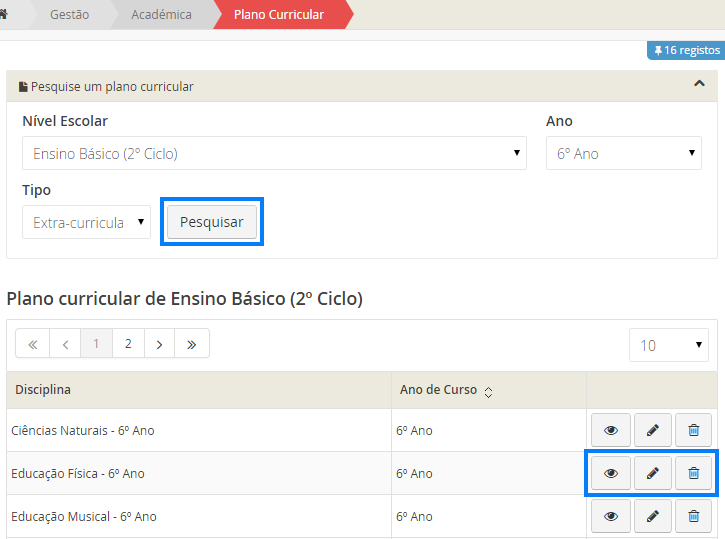This screenshot has height=539, width=725.
Task: Go to Académica breadcrumb item
Action: [x=161, y=14]
